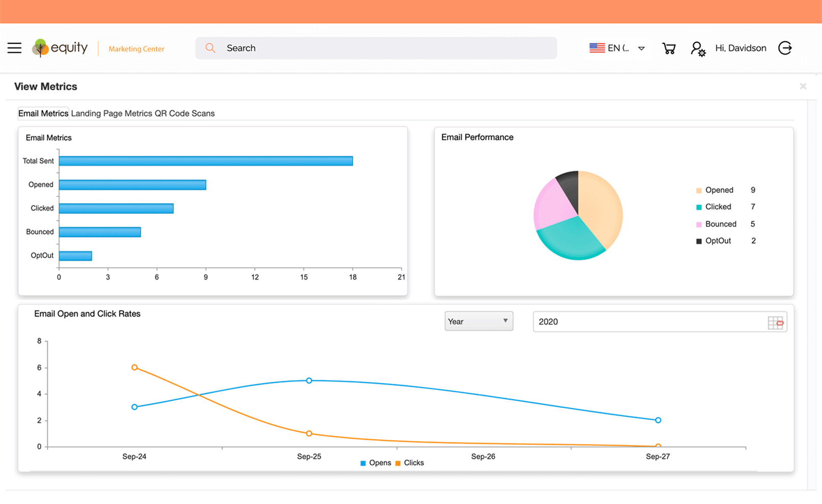Toggle the Clicks series in the legend
The height and width of the screenshot is (504, 822).
410,463
